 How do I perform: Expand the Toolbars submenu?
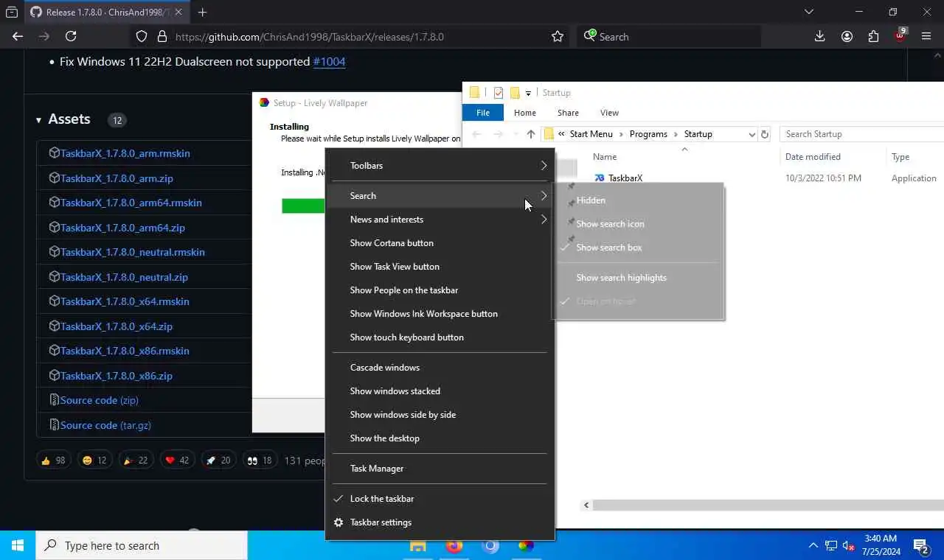coord(440,166)
